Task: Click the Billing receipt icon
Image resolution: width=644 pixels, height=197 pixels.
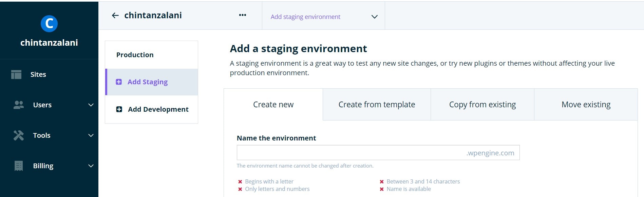Action: (19, 166)
